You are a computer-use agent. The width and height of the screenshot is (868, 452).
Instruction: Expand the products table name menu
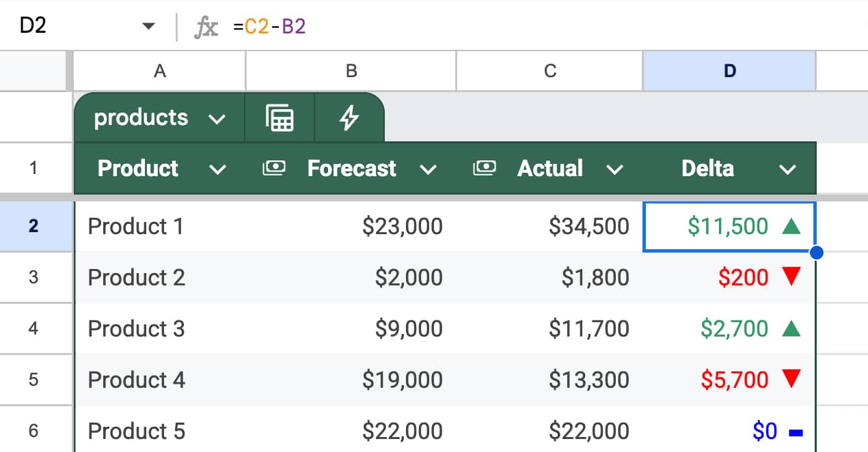click(217, 119)
